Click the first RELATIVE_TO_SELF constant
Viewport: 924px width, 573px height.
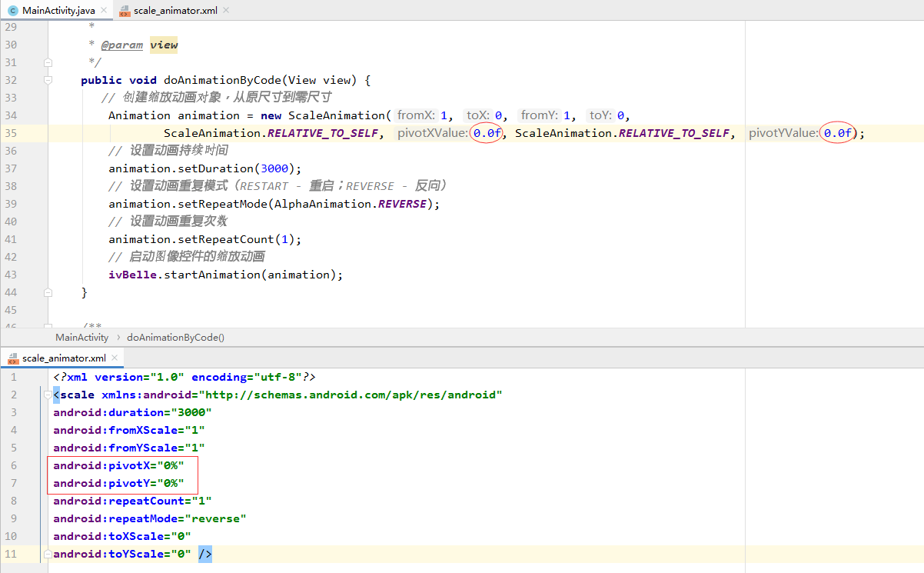click(x=324, y=133)
